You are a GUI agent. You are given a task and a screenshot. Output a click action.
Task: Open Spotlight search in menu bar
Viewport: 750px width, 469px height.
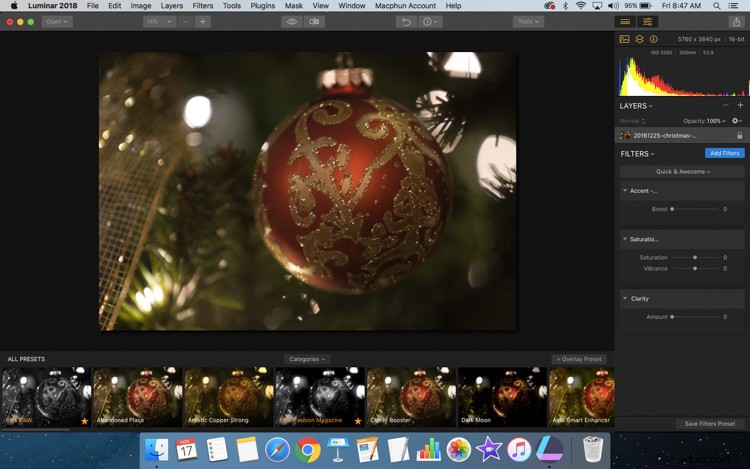pos(717,6)
